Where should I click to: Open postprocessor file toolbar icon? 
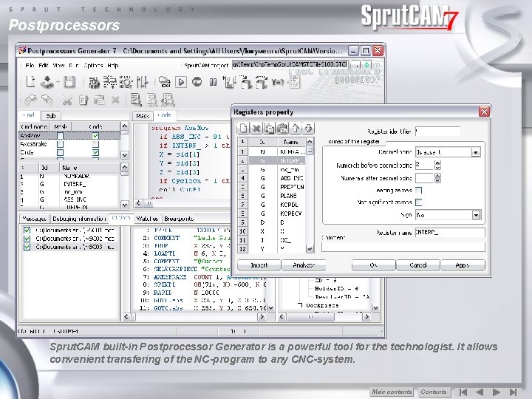[x=47, y=82]
